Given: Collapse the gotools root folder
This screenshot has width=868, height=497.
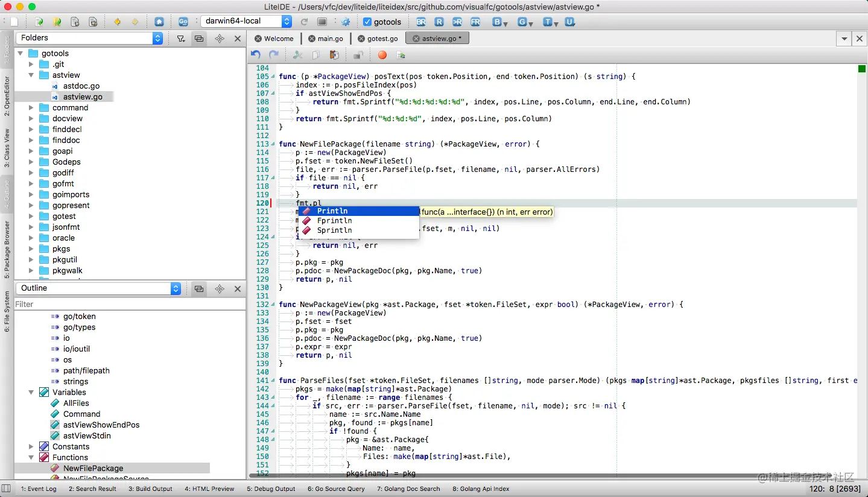Looking at the screenshot, I should pos(21,53).
